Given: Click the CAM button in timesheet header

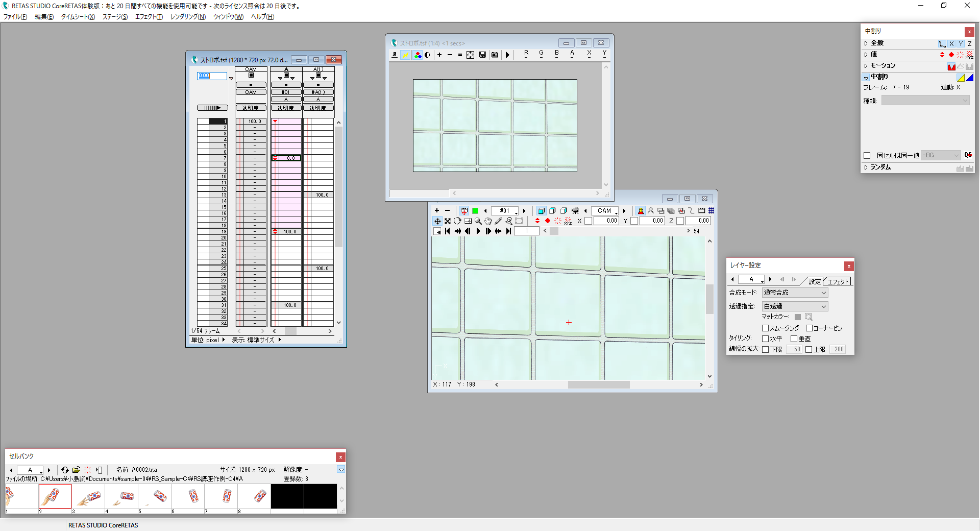Looking at the screenshot, I should pyautogui.click(x=251, y=92).
